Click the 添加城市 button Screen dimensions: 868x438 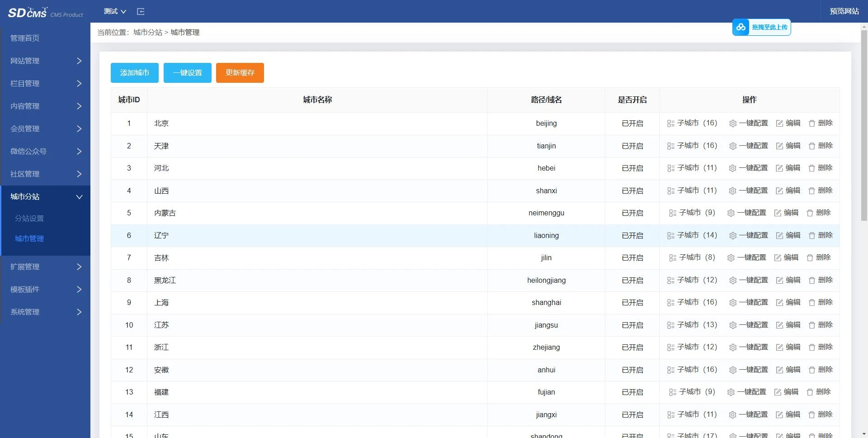135,73
